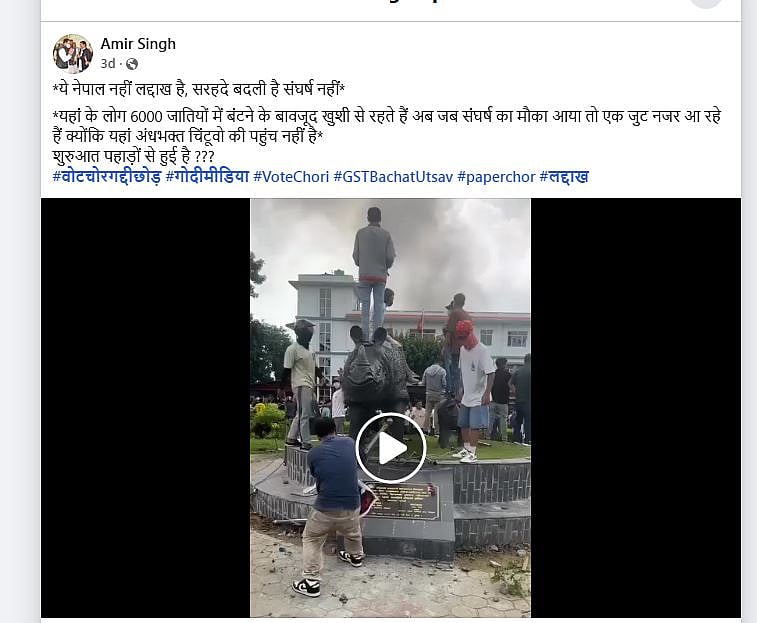Open the 3d post timestamp

point(108,64)
